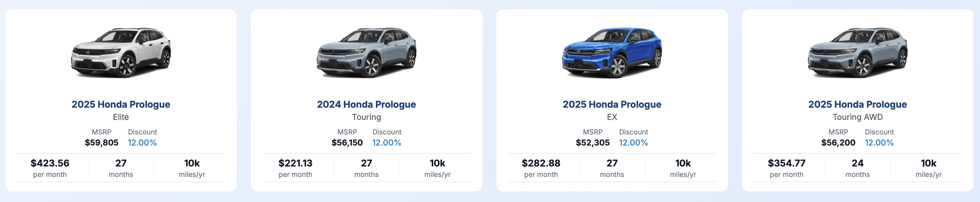Click the $56,200 MSRP value
Screen dimensions: 980x202
[838, 143]
